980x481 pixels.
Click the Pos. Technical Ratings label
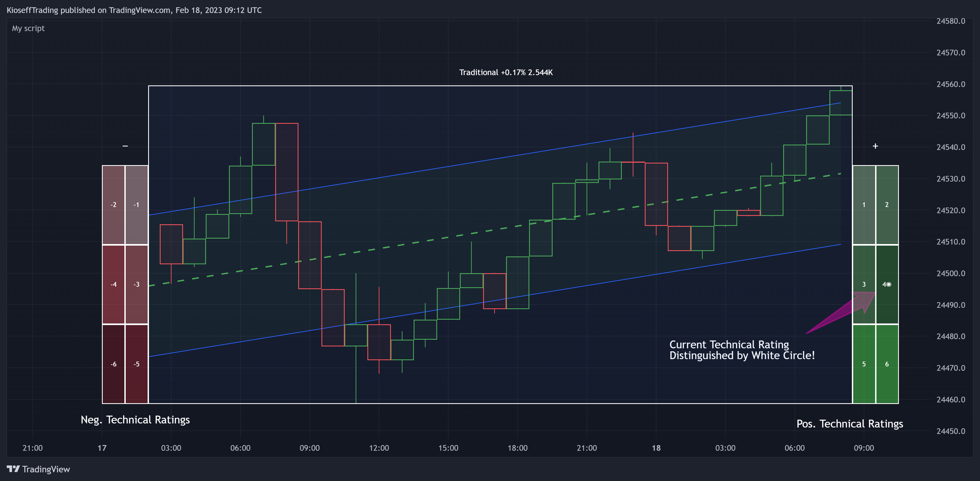coord(849,424)
